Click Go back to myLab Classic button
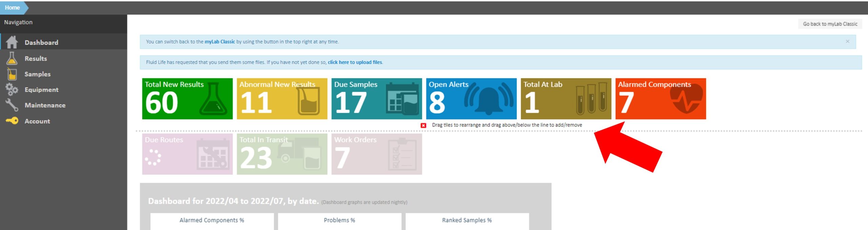Screen dimensions: 868x230 coord(830,24)
